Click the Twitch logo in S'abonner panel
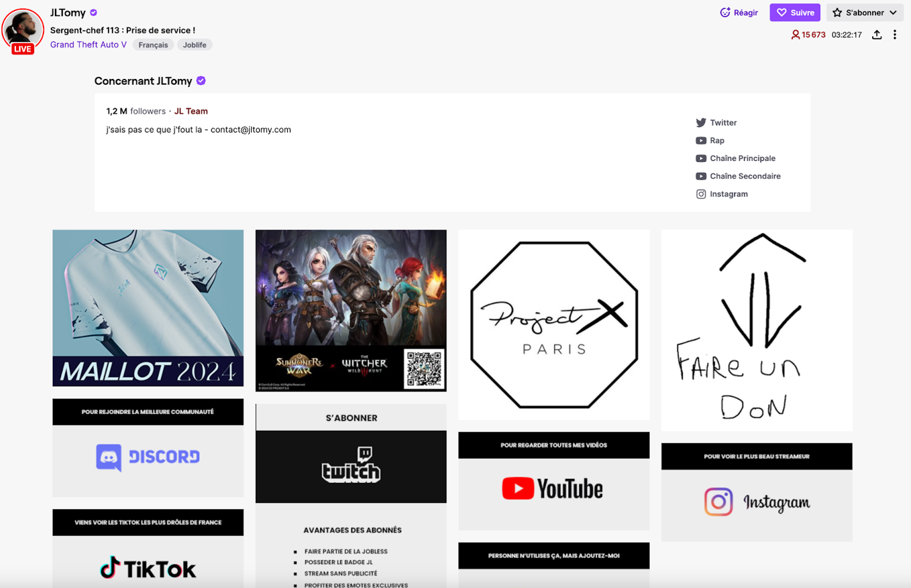This screenshot has width=911, height=588. point(351,464)
